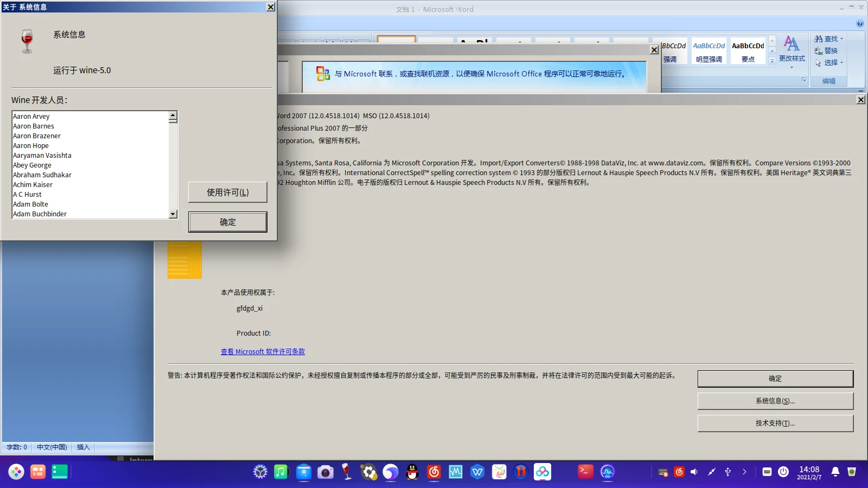The image size is (868, 488).
Task: Toggle 插入 insert mode in status bar
Action: [x=83, y=447]
